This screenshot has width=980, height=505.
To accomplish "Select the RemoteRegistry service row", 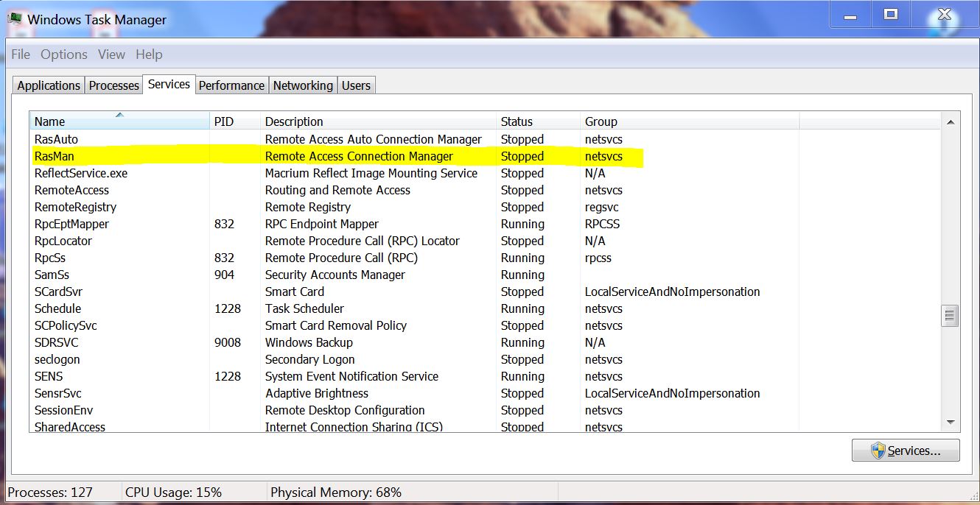I will (x=486, y=207).
